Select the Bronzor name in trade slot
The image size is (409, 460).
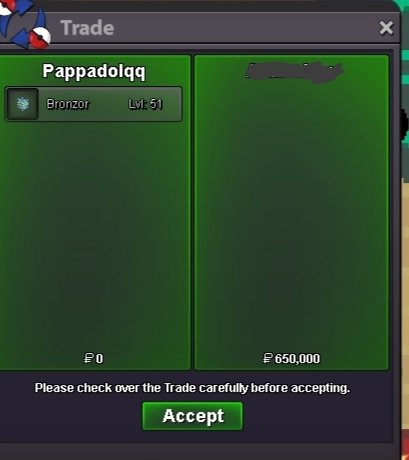click(68, 104)
